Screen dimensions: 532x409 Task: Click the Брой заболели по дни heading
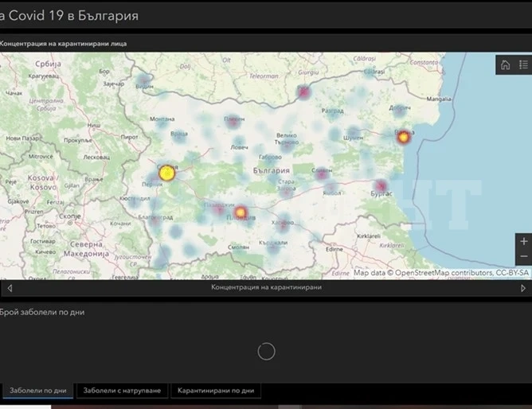click(42, 312)
